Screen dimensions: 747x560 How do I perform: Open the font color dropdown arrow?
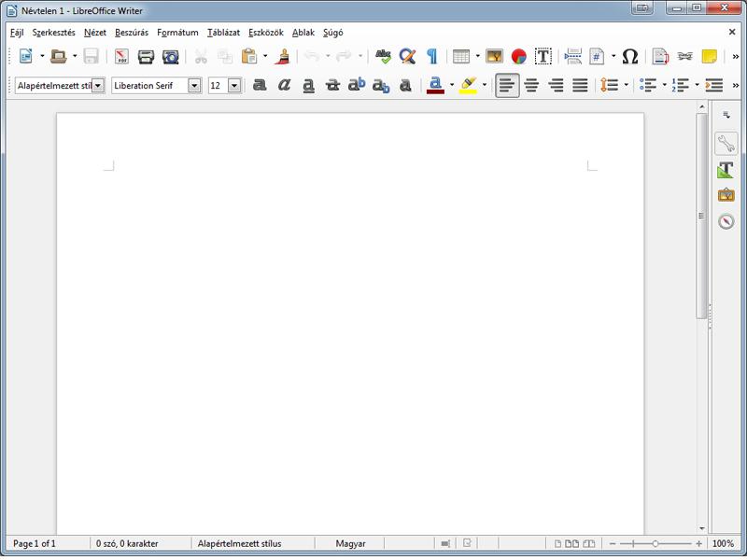(451, 85)
